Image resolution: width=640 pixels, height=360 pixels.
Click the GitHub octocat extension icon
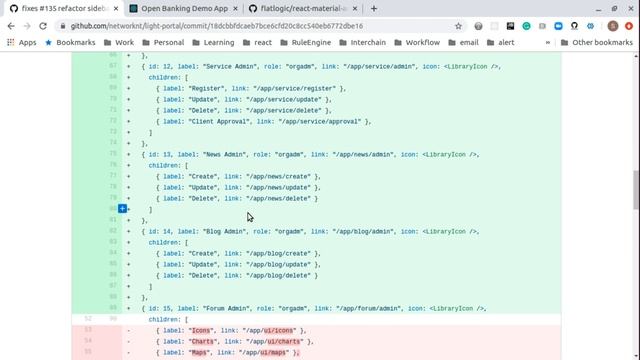(574, 26)
